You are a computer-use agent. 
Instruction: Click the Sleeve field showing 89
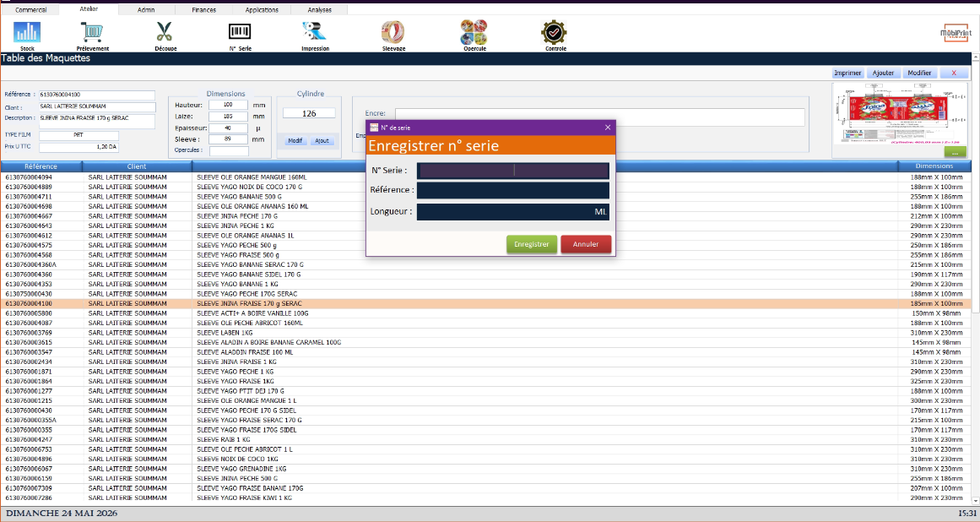coord(228,139)
